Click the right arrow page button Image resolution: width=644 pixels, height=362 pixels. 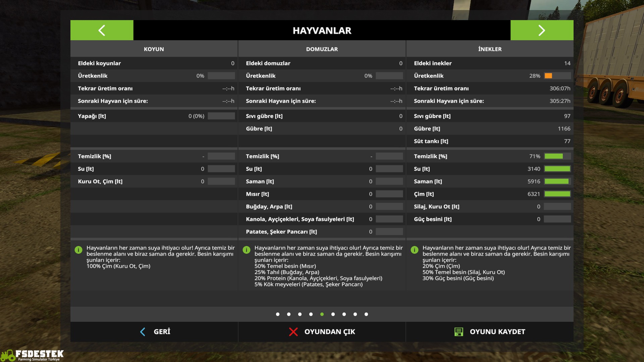click(542, 30)
